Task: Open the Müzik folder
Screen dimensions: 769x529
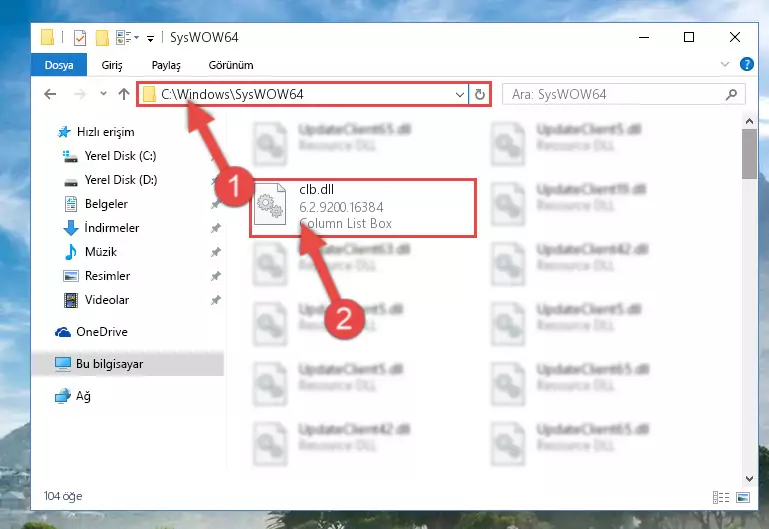Action: pyautogui.click(x=101, y=252)
